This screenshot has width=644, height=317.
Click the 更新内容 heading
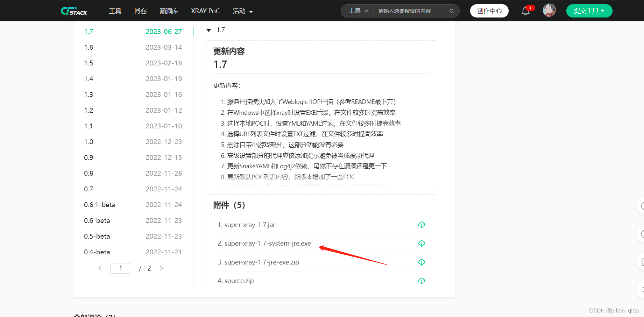[229, 51]
